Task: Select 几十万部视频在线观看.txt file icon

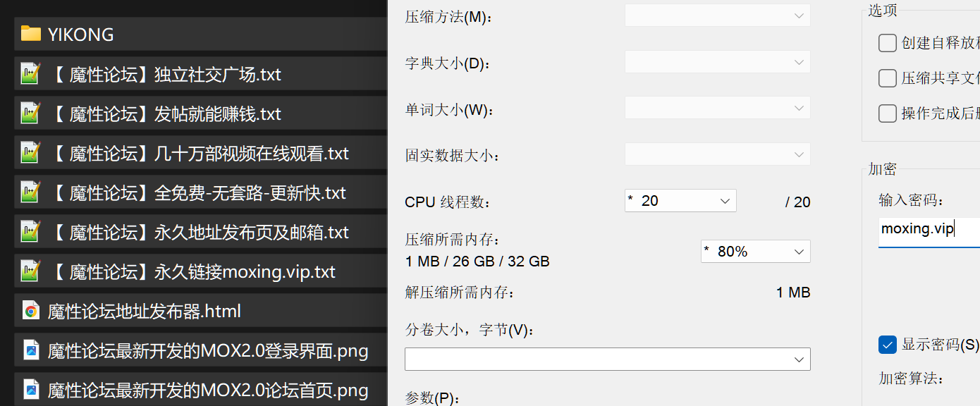Action: click(30, 152)
